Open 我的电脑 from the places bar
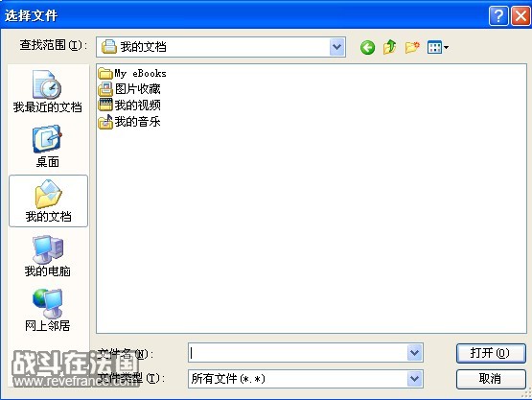The height and width of the screenshot is (400, 532). point(48,256)
